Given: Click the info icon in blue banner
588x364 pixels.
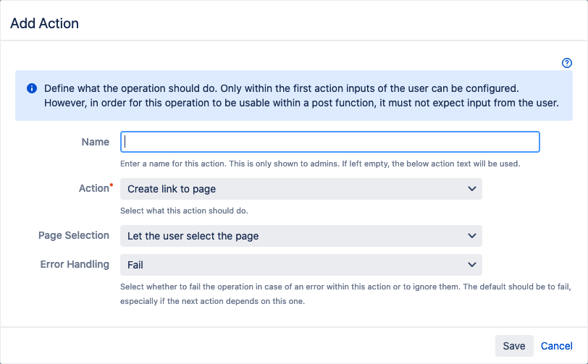Looking at the screenshot, I should tap(32, 88).
